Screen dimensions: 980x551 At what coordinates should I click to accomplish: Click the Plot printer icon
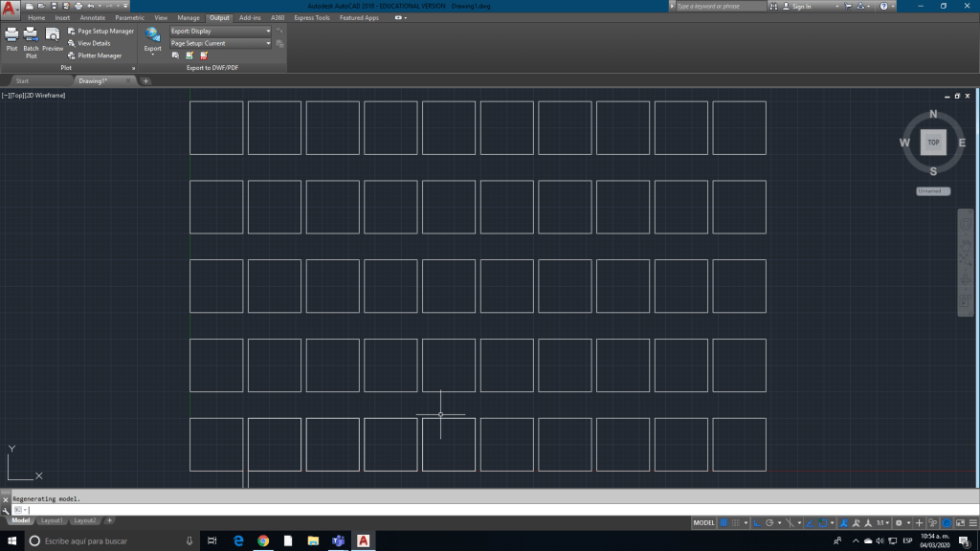point(11,36)
